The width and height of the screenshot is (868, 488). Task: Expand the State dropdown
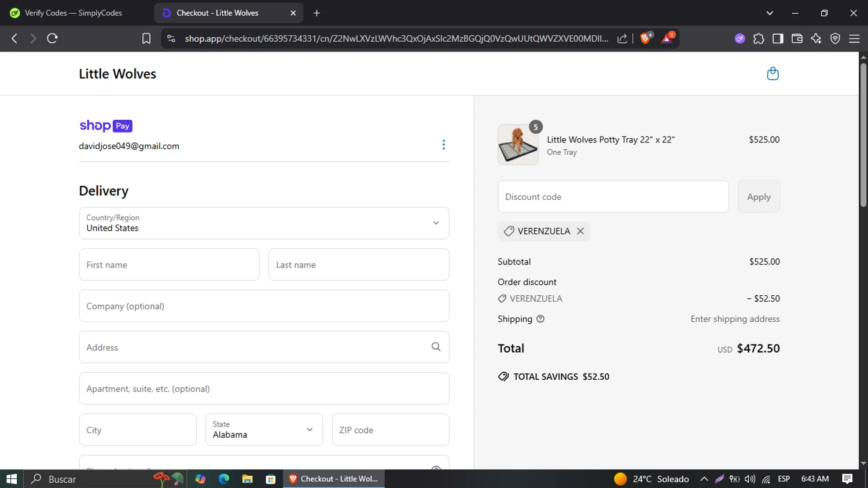pos(264,430)
